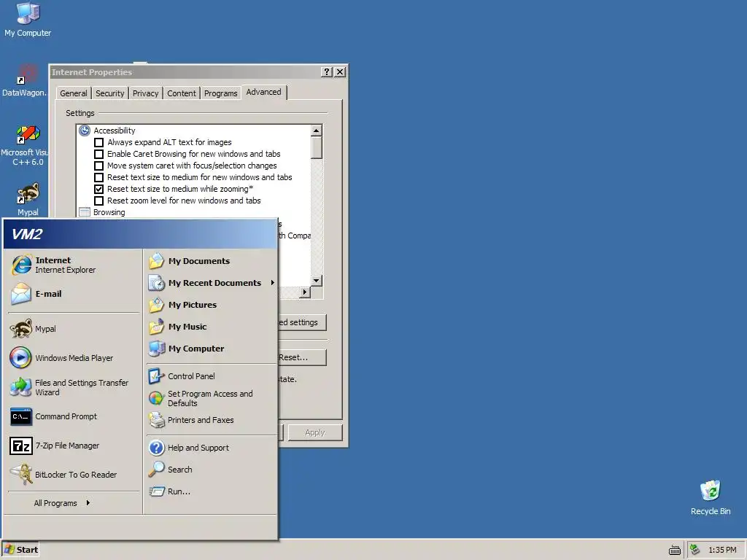Open Help and Support
This screenshot has height=560, width=747.
[212, 448]
